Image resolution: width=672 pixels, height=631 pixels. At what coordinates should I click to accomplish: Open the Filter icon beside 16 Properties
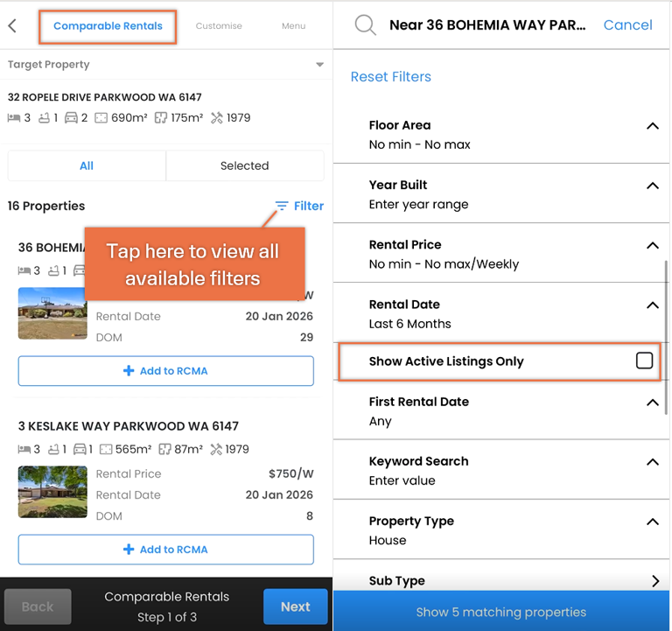click(x=282, y=207)
